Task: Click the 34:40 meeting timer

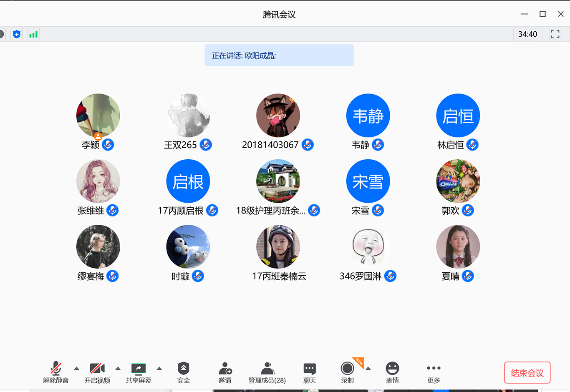Action: (527, 34)
